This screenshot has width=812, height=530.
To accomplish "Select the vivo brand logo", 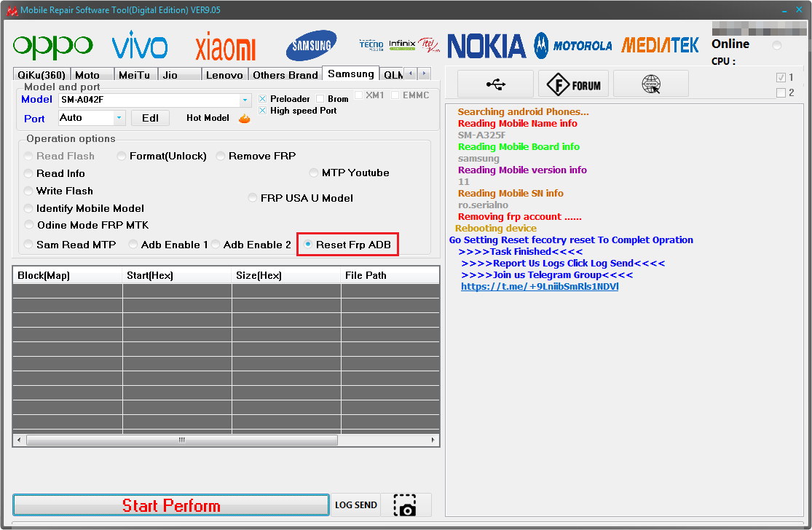I will [139, 44].
